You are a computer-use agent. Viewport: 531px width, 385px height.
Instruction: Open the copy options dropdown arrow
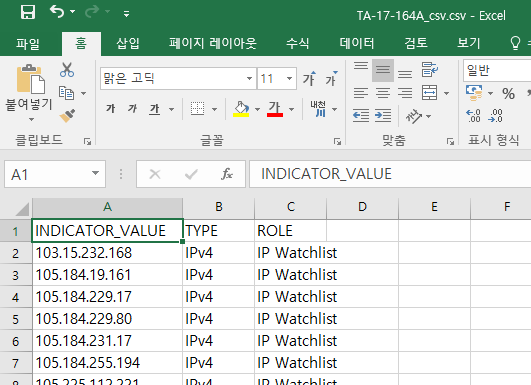coord(84,93)
